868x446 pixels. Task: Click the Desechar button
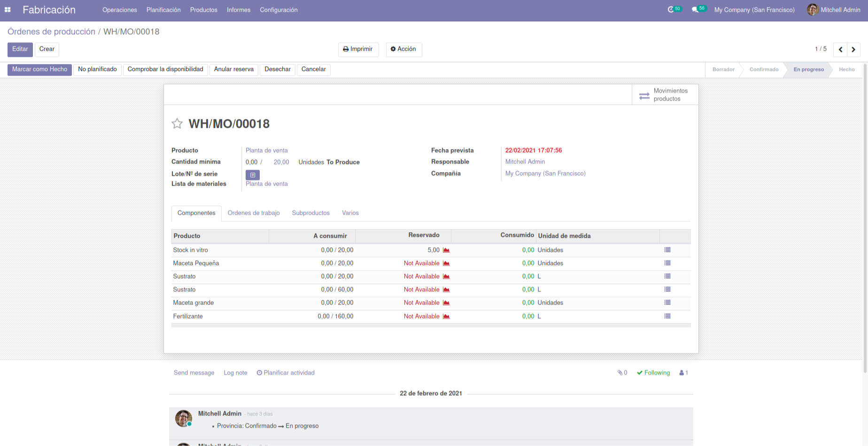tap(278, 70)
